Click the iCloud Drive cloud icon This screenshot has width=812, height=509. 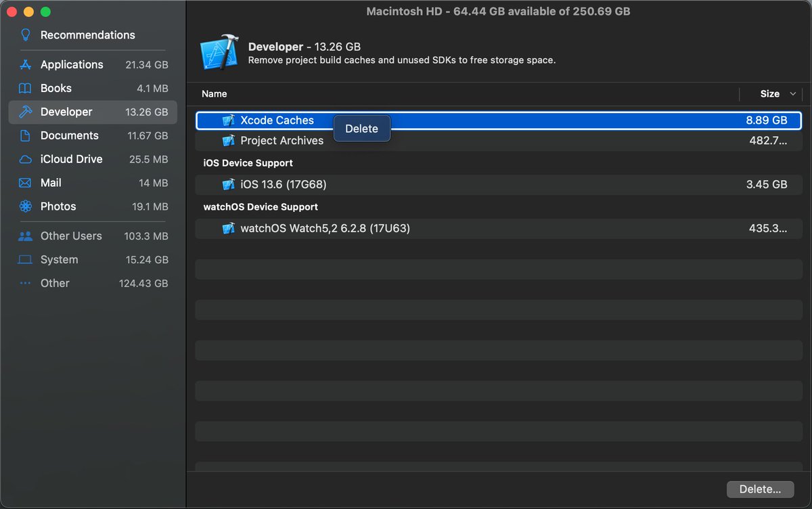tap(26, 159)
